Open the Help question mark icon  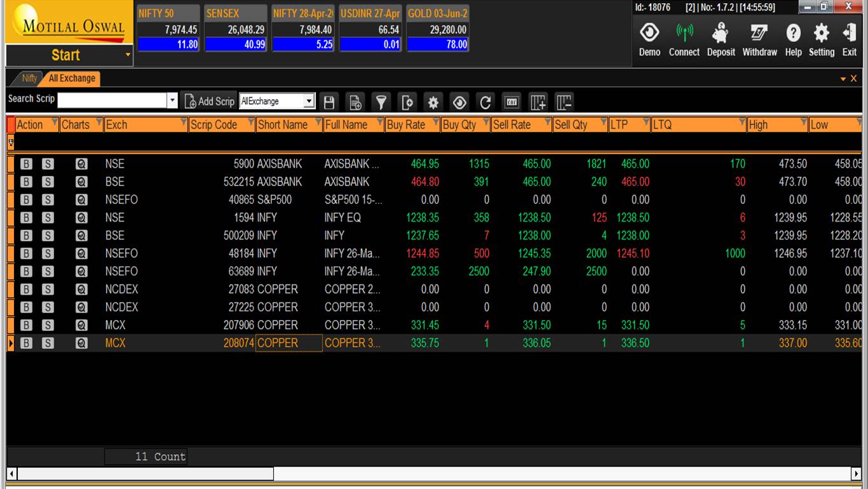(x=793, y=39)
